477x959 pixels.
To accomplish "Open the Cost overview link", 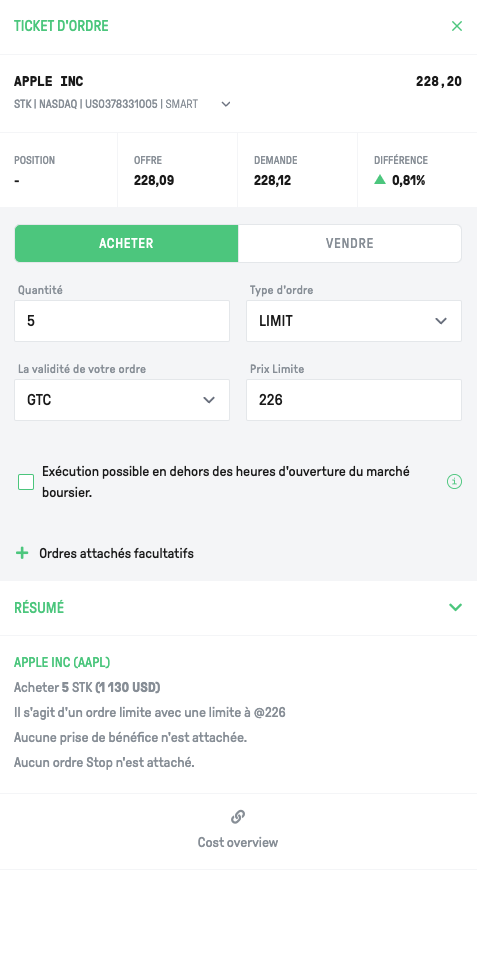I will coord(238,842).
